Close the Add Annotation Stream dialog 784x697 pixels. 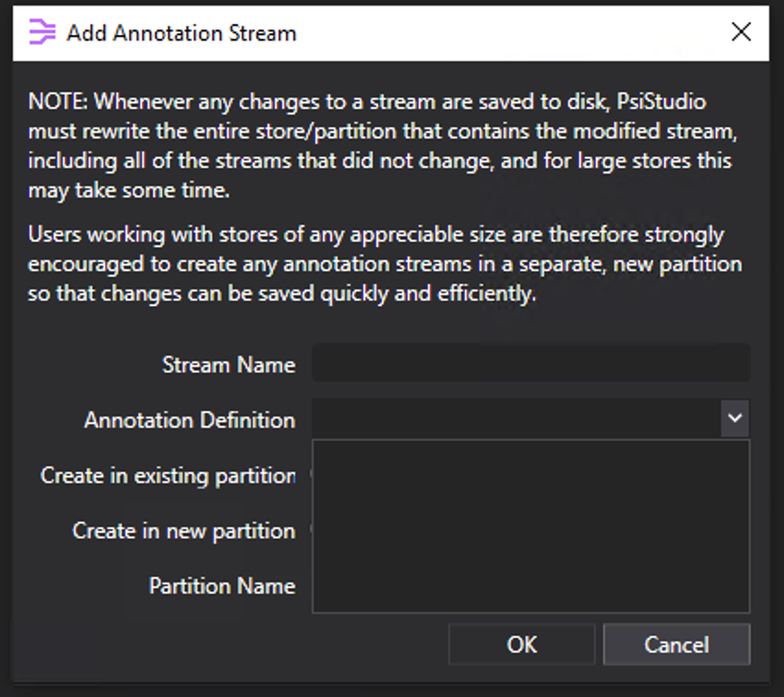(x=741, y=31)
